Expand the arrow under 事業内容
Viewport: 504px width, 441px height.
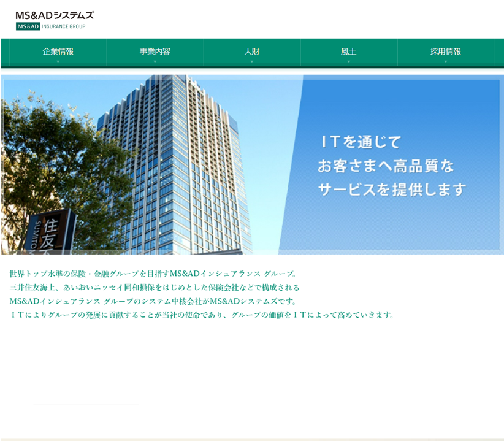[155, 61]
